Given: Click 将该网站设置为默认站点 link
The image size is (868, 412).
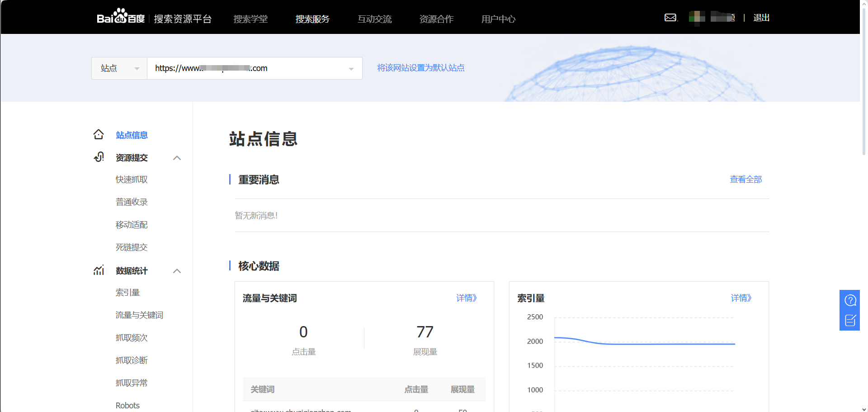Looking at the screenshot, I should (421, 68).
